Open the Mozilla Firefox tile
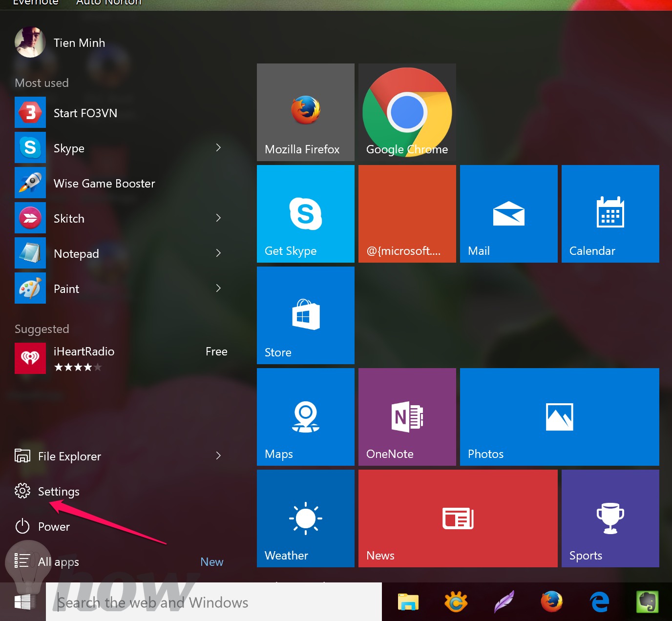Screen dimensions: 672x621 (x=306, y=112)
